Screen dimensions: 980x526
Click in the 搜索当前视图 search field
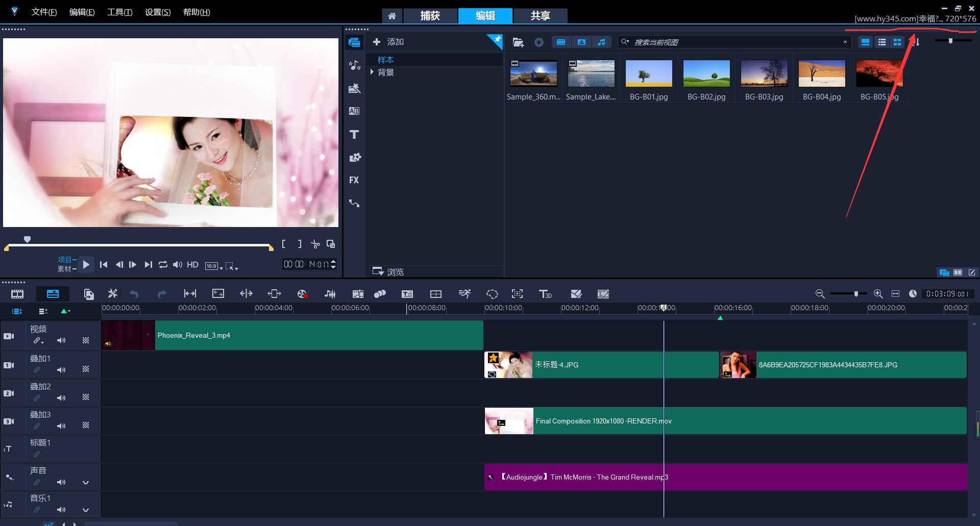click(735, 42)
